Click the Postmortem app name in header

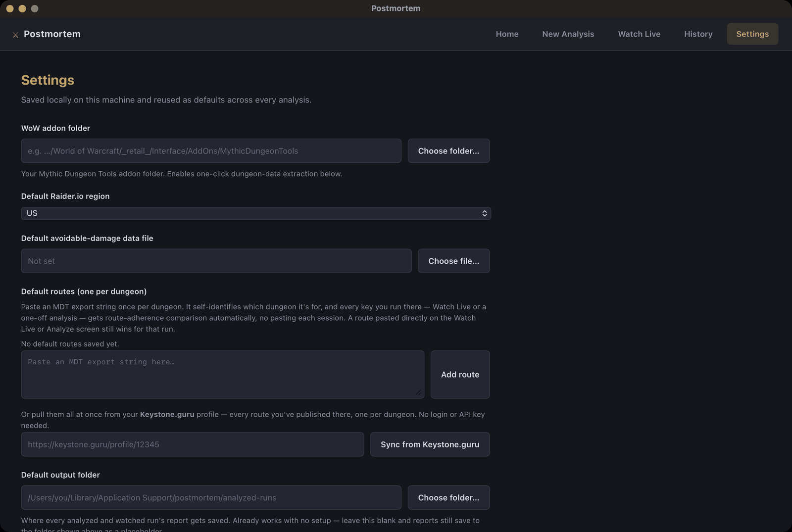click(52, 34)
